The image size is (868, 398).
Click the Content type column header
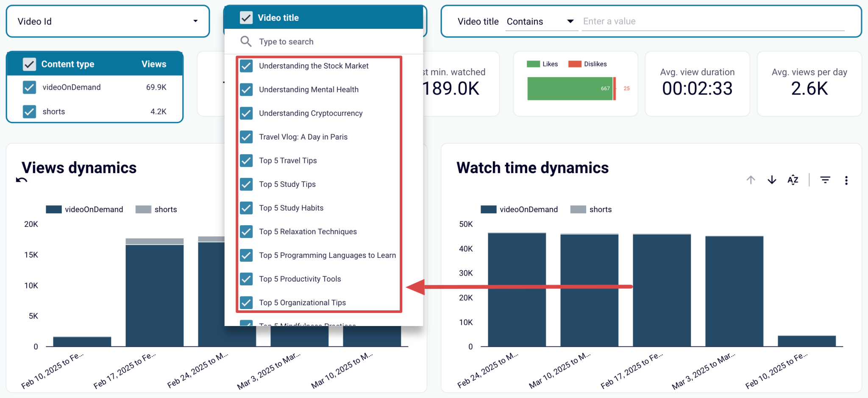click(x=67, y=64)
